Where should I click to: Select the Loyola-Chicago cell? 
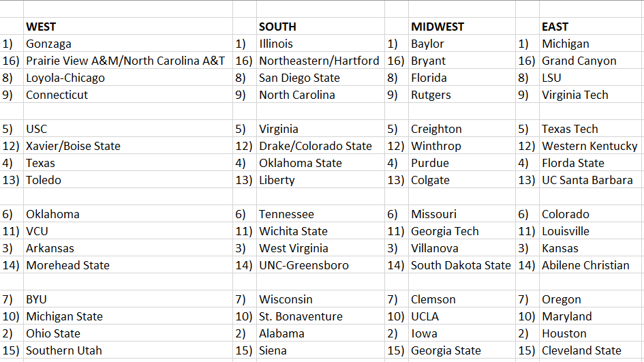click(x=65, y=78)
